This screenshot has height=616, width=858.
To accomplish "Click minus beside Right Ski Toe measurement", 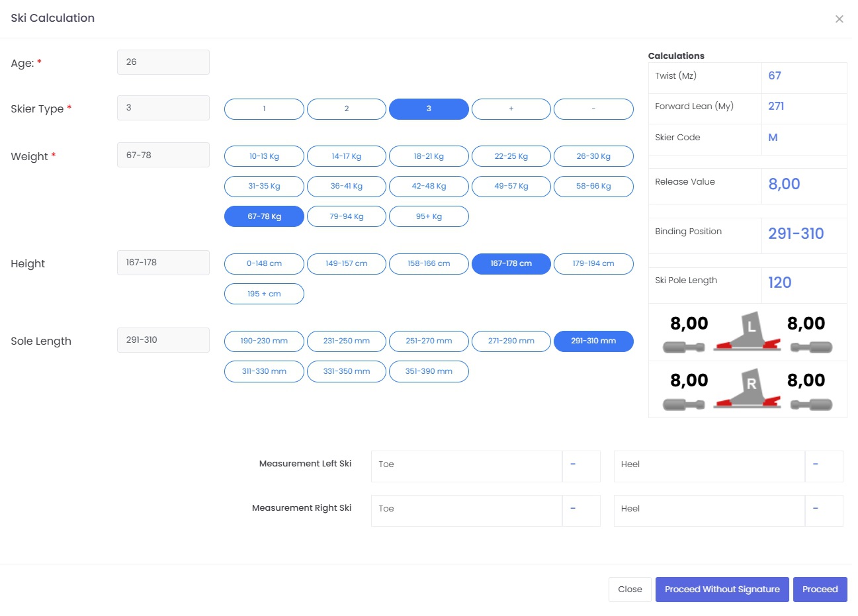I will pos(573,509).
